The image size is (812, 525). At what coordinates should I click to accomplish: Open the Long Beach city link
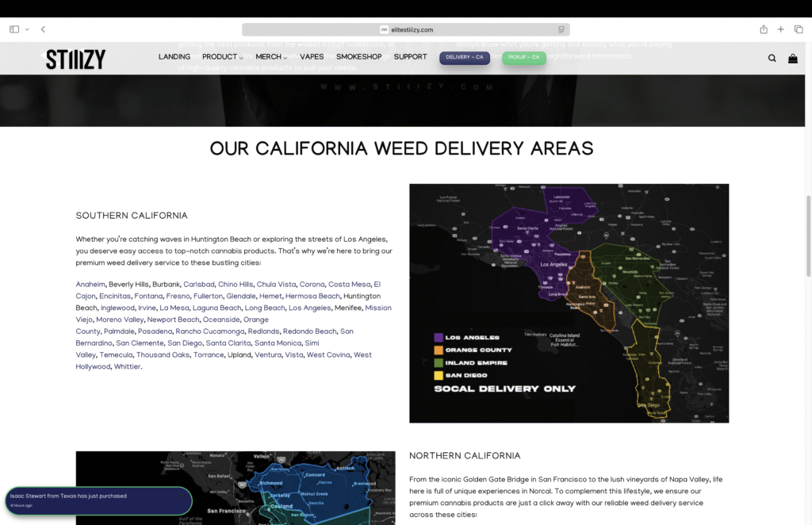pos(265,308)
